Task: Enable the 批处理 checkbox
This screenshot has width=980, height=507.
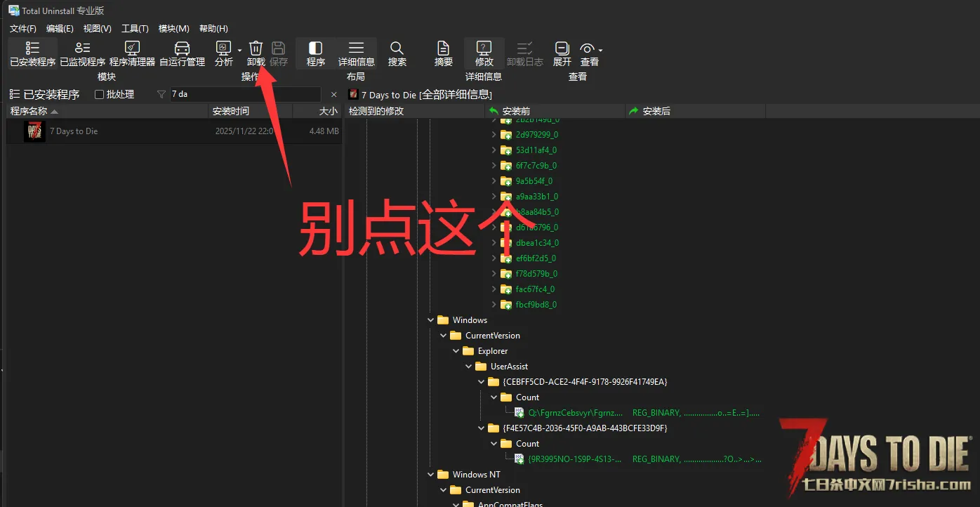Action: (x=99, y=94)
